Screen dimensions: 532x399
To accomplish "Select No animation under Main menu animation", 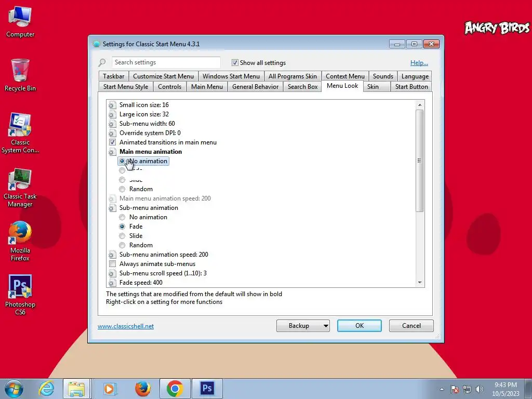I will 122,161.
